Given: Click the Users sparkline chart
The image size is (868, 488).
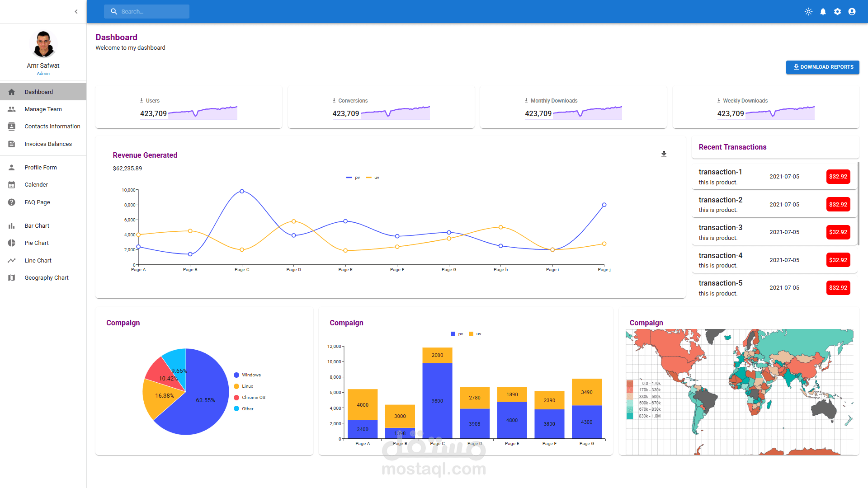Looking at the screenshot, I should click(203, 113).
